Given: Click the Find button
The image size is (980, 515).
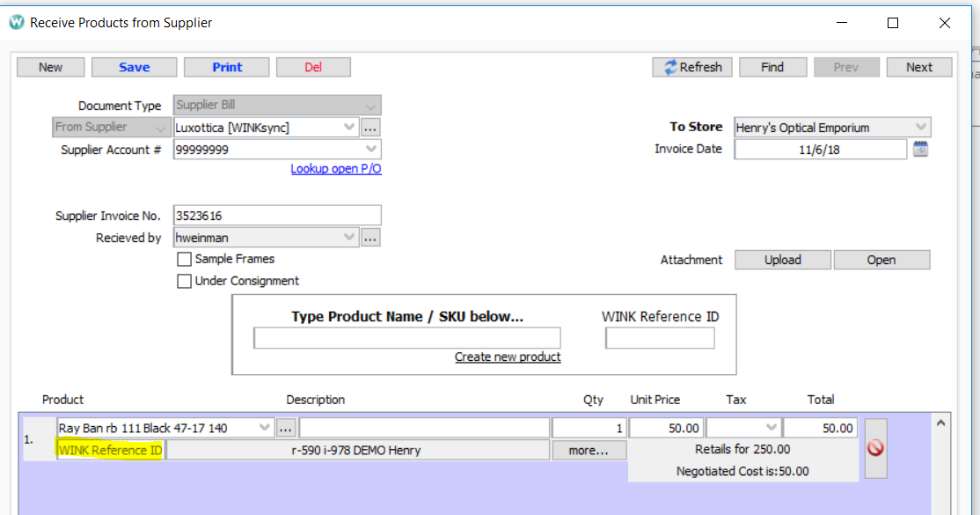Looking at the screenshot, I should pos(772,67).
